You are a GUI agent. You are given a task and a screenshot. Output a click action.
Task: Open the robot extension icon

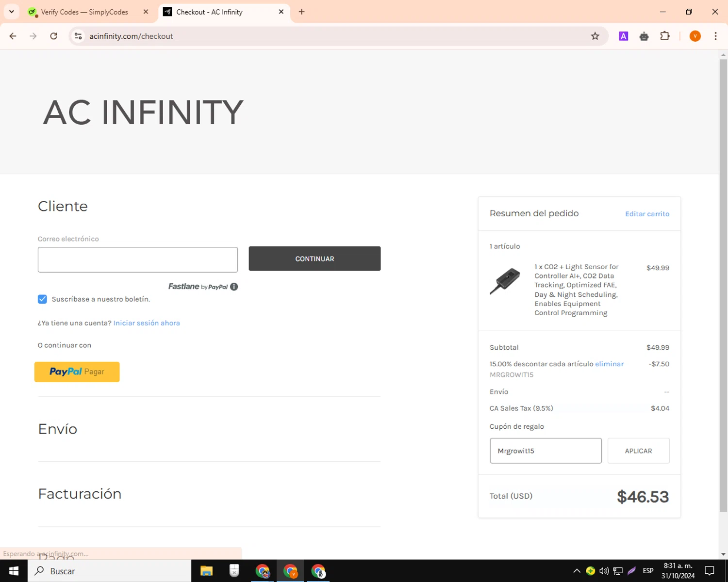[644, 36]
